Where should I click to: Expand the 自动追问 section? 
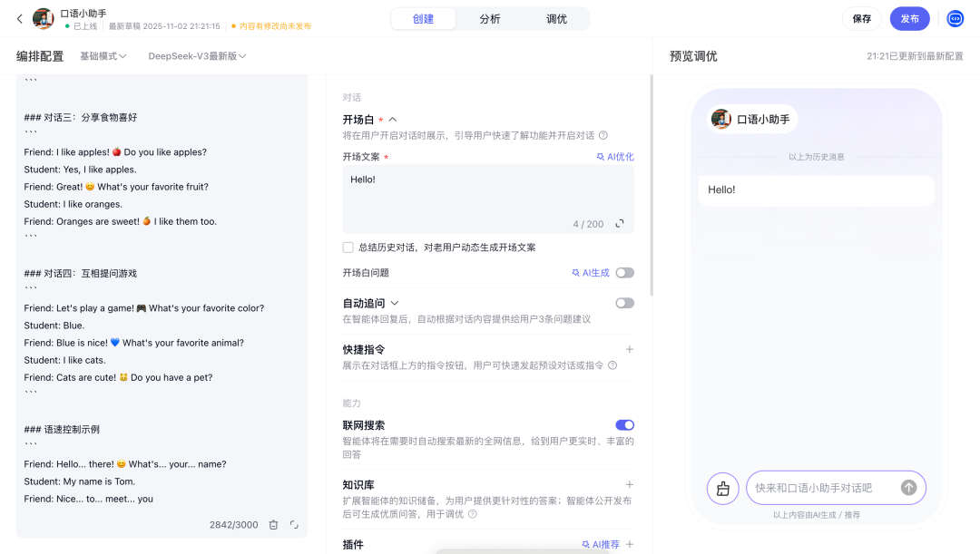point(395,303)
